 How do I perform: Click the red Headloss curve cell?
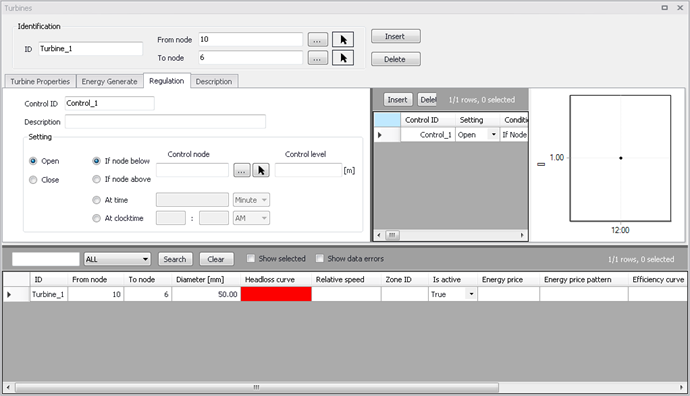click(x=276, y=294)
